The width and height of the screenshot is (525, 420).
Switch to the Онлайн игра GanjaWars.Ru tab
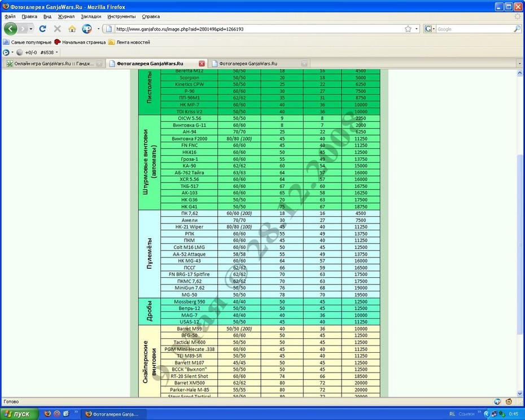tap(54, 63)
